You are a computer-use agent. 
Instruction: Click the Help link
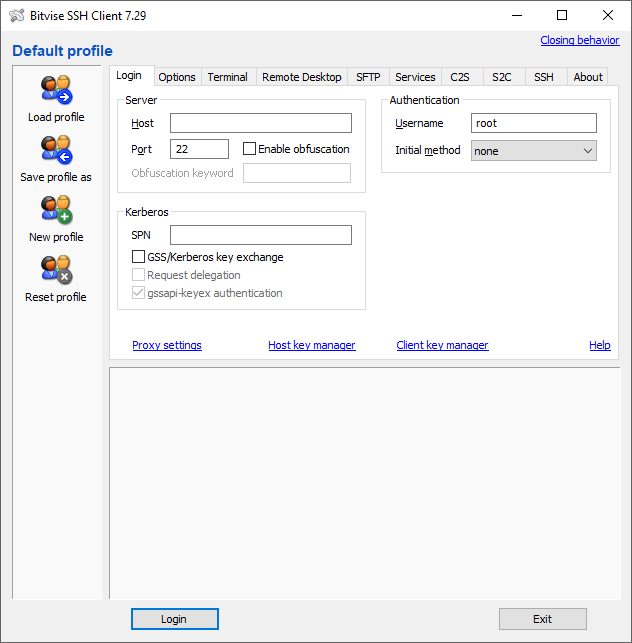(x=600, y=345)
